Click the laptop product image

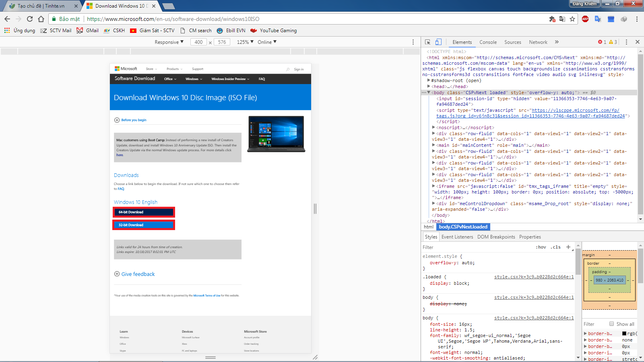click(x=276, y=134)
